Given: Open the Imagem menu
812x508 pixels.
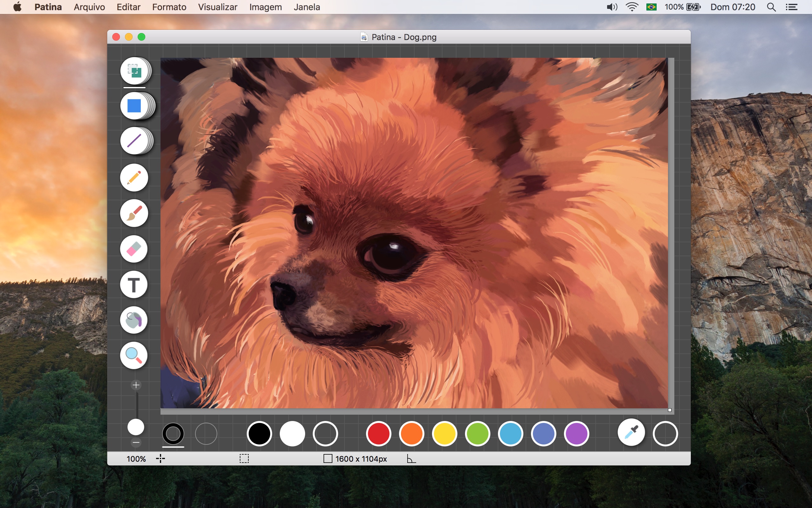Looking at the screenshot, I should tap(265, 7).
